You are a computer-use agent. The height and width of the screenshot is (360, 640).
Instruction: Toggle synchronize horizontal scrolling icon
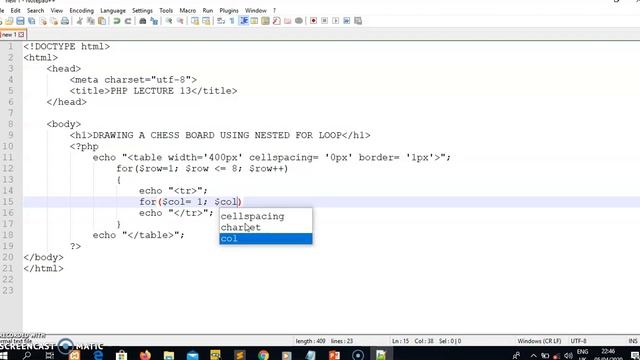(206, 21)
